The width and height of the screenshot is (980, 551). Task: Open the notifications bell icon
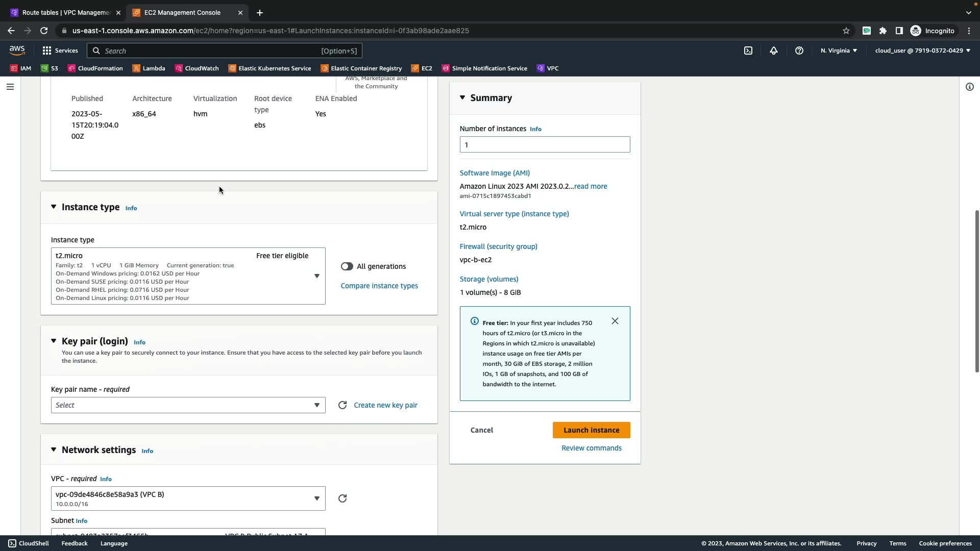tap(774, 51)
